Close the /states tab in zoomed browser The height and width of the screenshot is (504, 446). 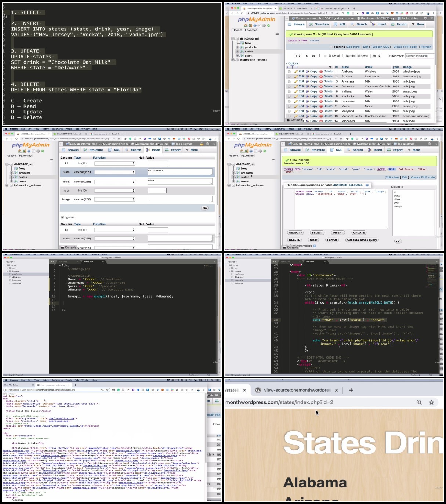point(244,390)
